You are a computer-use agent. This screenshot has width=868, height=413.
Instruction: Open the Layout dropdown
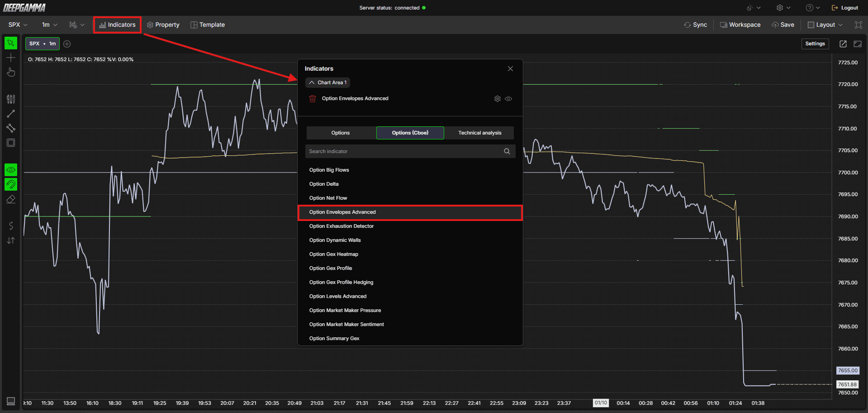825,25
